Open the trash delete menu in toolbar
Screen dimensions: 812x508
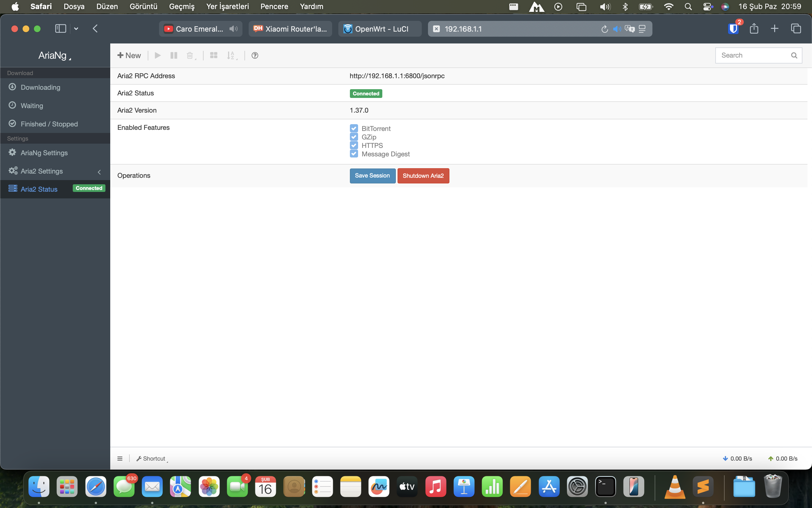[x=191, y=55]
